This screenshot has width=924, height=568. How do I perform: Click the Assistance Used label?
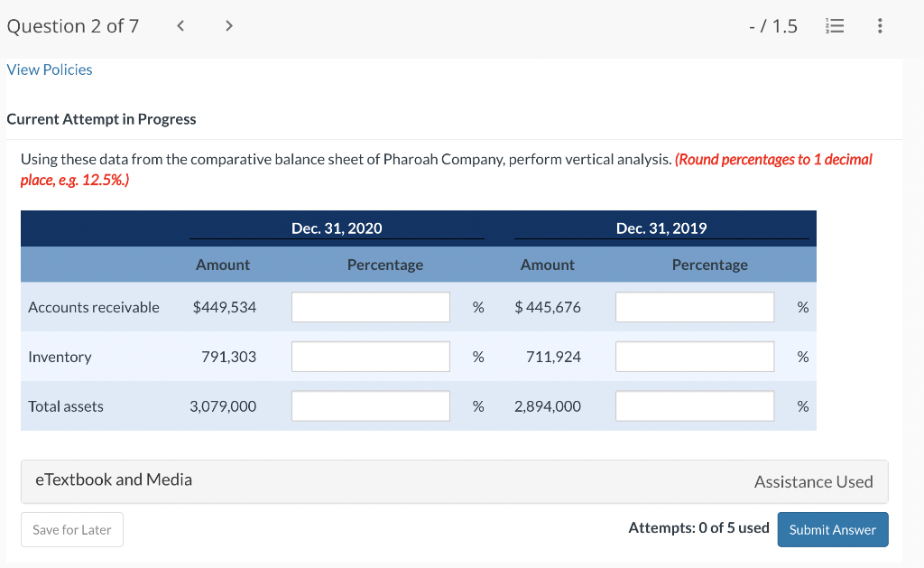click(813, 482)
